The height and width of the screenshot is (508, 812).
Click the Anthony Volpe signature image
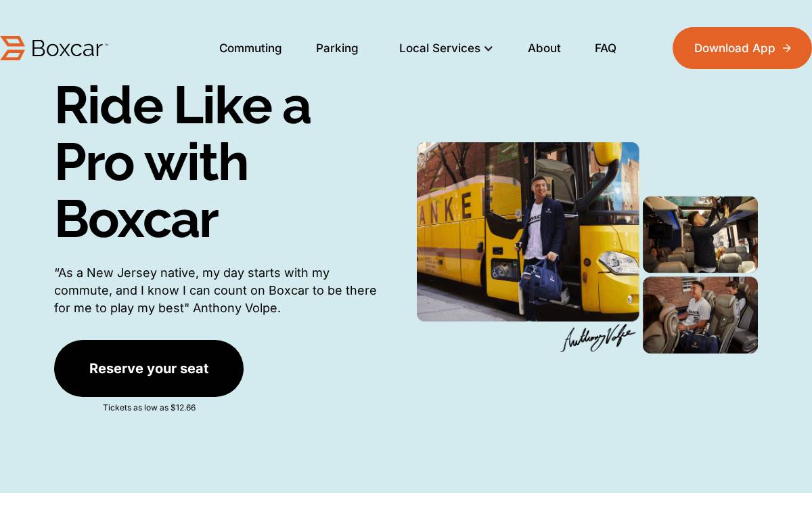(598, 337)
